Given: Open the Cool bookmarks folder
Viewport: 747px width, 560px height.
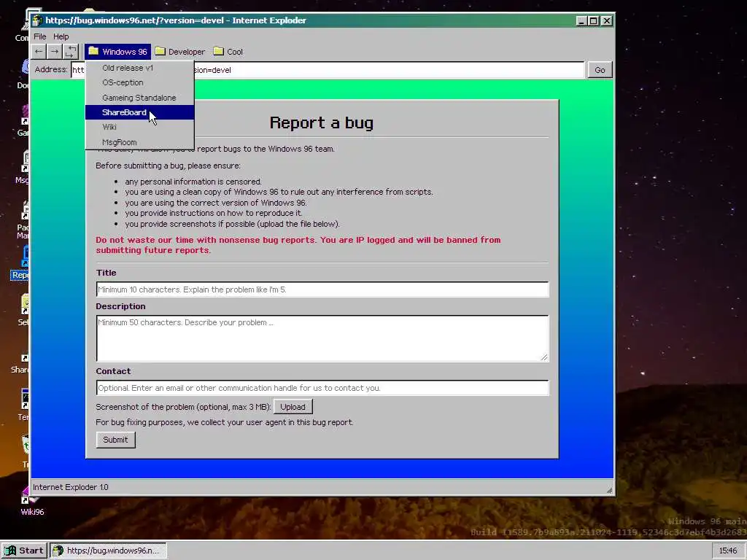Looking at the screenshot, I should coord(228,52).
